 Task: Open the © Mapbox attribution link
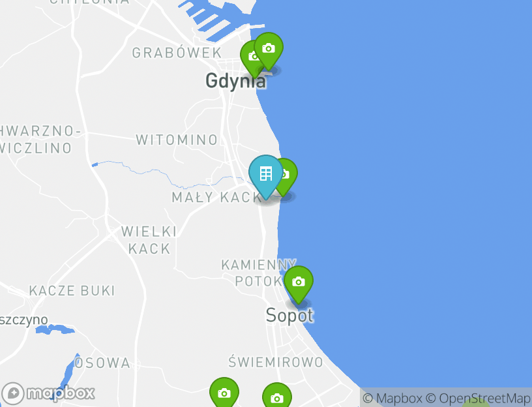point(392,398)
